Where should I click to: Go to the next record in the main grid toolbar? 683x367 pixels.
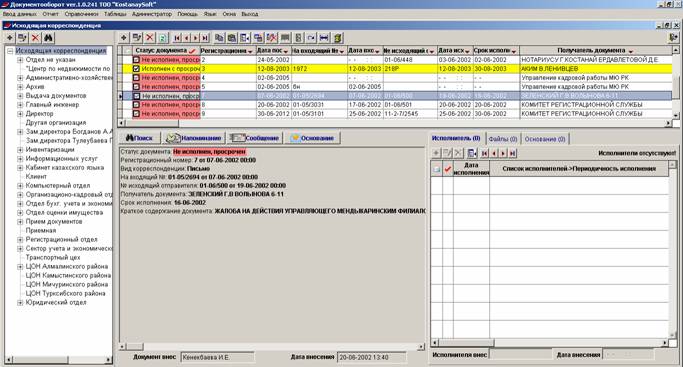tap(196, 38)
